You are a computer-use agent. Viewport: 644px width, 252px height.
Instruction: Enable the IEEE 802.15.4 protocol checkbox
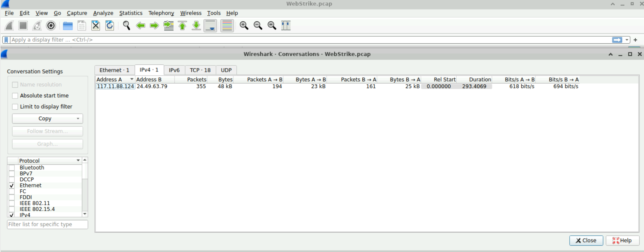[12, 209]
